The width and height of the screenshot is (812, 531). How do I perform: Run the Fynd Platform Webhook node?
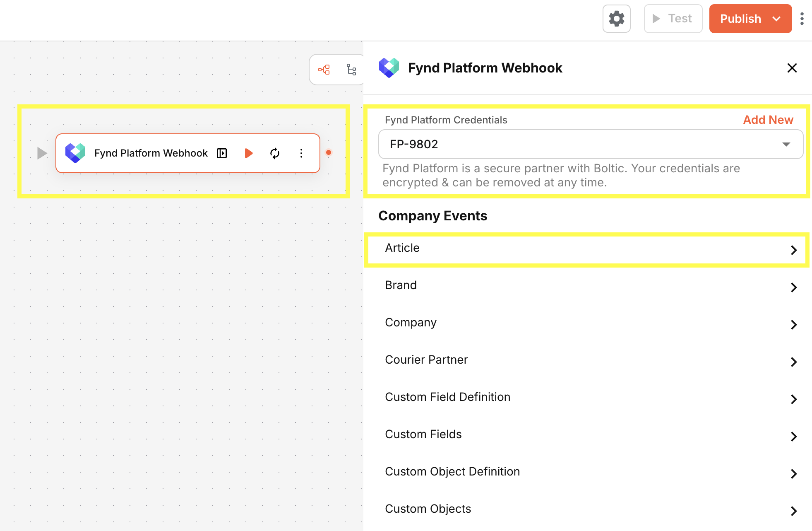click(x=248, y=153)
